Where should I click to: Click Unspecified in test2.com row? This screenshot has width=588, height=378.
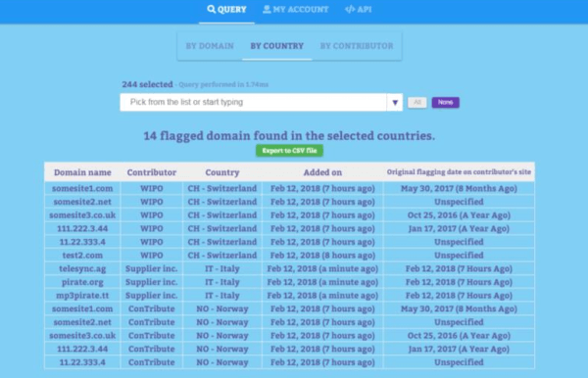click(x=459, y=256)
